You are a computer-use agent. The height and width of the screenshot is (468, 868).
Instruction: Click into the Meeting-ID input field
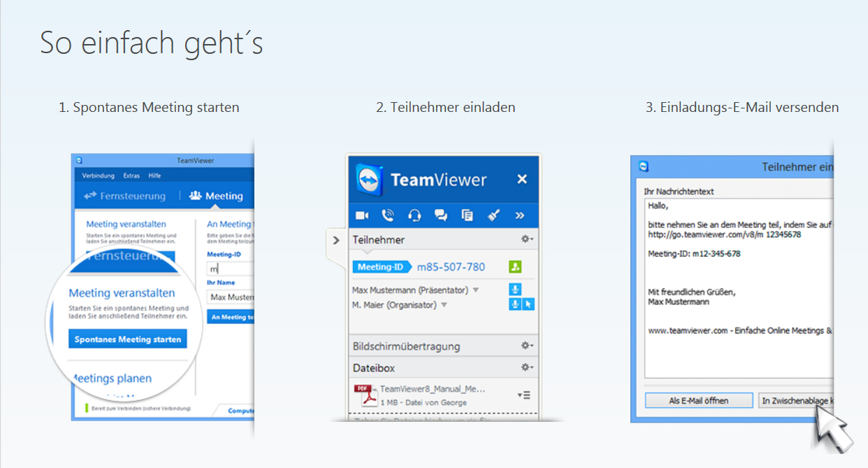(229, 269)
